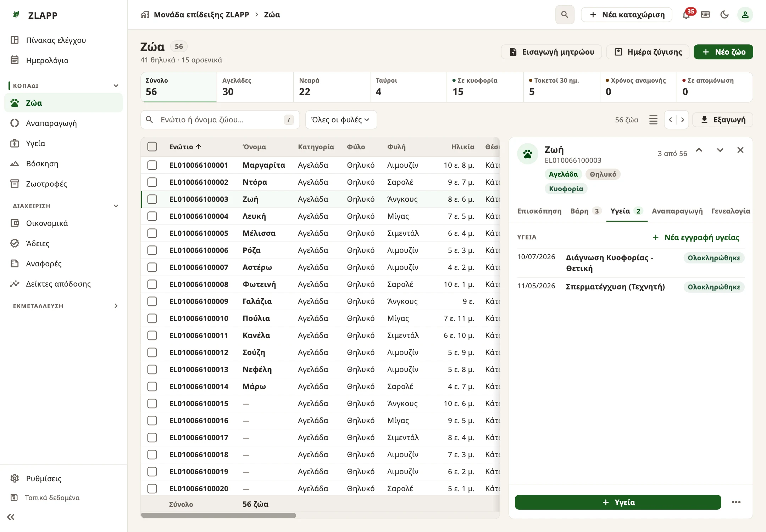
Task: Go to next page arrow beside Εξαγωγή
Action: click(x=683, y=120)
